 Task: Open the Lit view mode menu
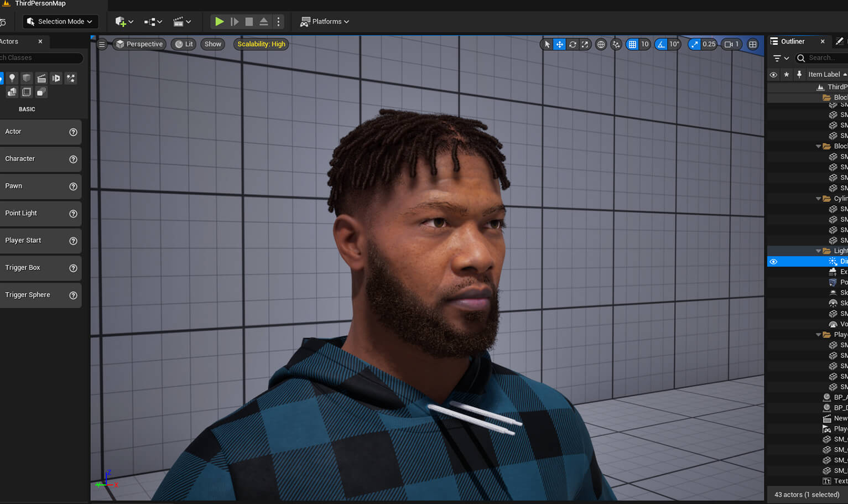pos(184,44)
